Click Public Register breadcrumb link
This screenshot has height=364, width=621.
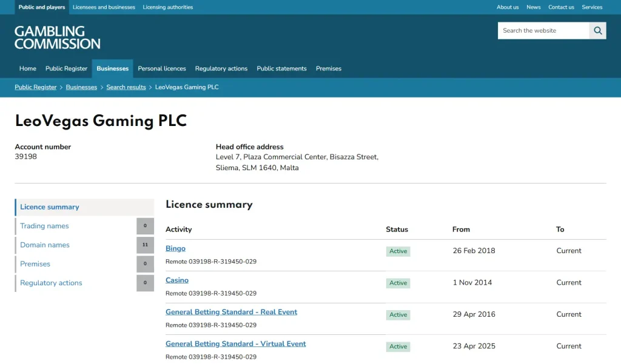coord(36,87)
